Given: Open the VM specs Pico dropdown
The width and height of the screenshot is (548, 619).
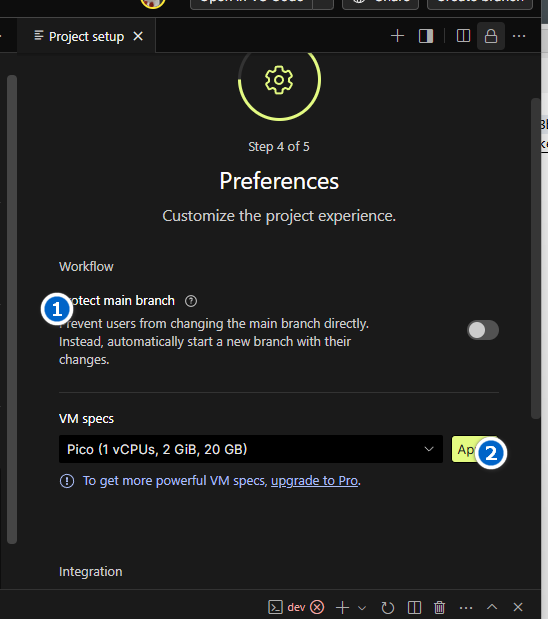Looking at the screenshot, I should pos(251,449).
